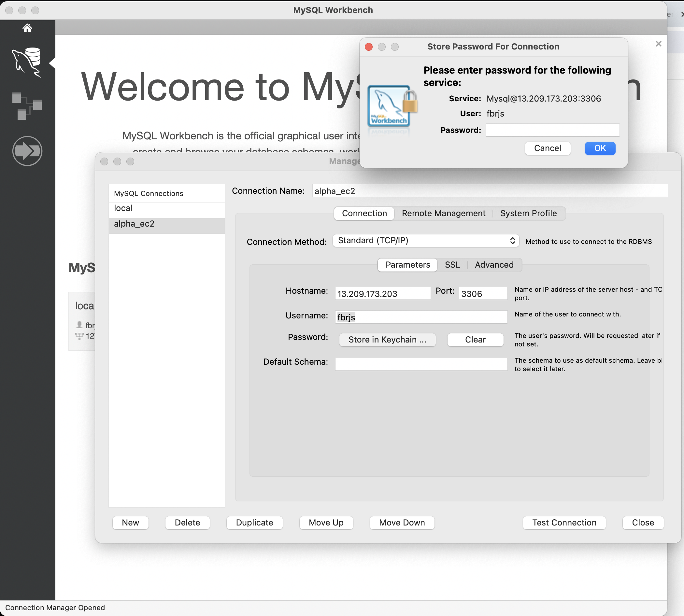Image resolution: width=684 pixels, height=616 pixels.
Task: Duplicate the selected connection
Action: click(x=254, y=523)
